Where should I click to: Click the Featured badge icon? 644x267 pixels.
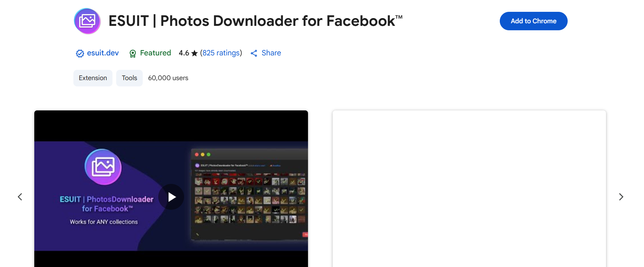(133, 54)
